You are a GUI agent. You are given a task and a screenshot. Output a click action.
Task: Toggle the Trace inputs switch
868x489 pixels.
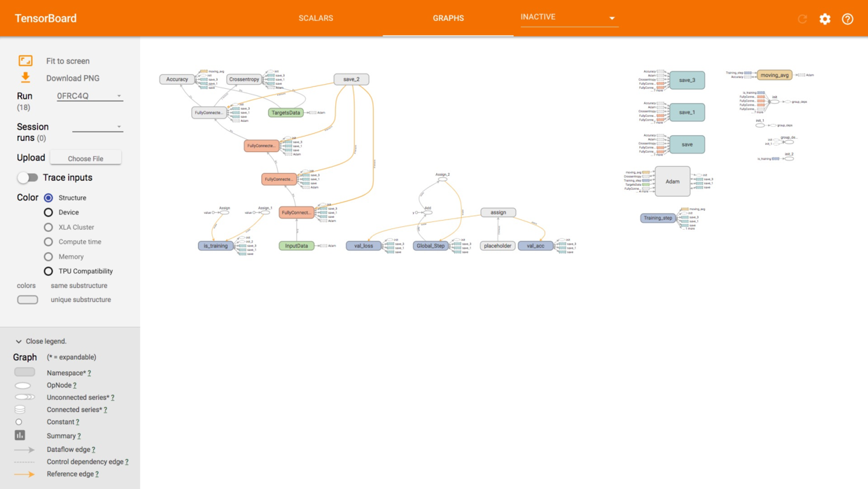(x=27, y=178)
